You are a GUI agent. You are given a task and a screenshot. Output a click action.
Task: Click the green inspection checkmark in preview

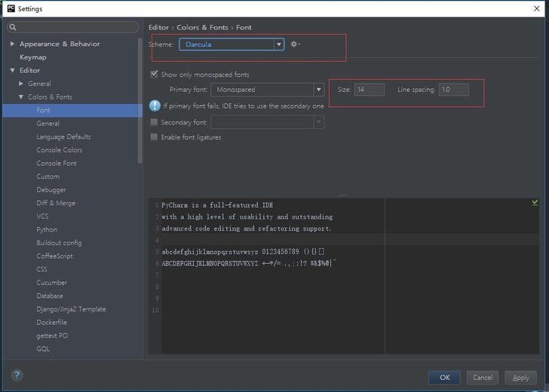535,203
